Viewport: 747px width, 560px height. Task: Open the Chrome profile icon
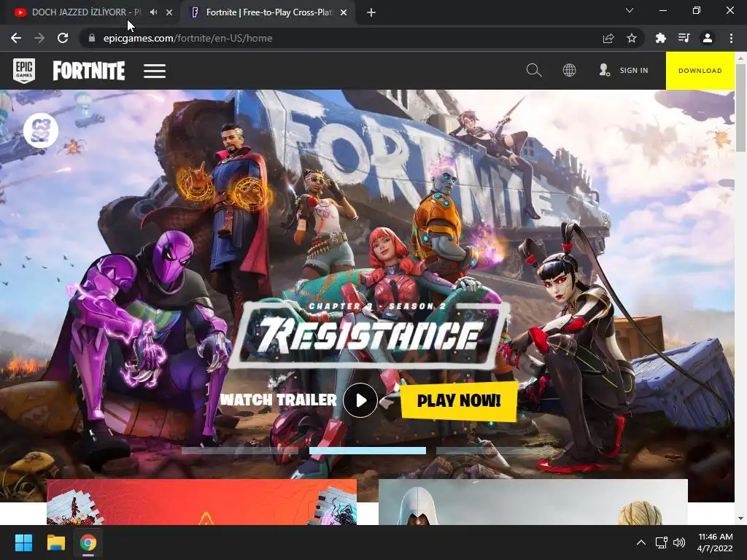pos(708,38)
